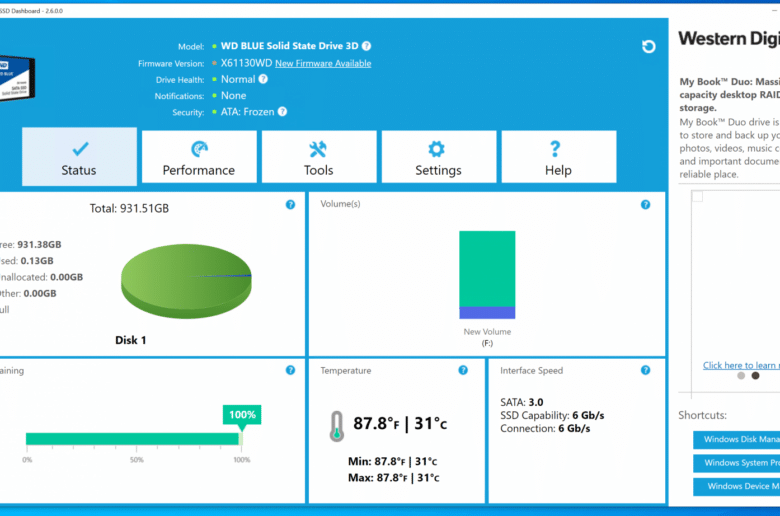Image resolution: width=780 pixels, height=516 pixels.
Task: Click the Max temperature reading
Action: pyautogui.click(x=393, y=478)
